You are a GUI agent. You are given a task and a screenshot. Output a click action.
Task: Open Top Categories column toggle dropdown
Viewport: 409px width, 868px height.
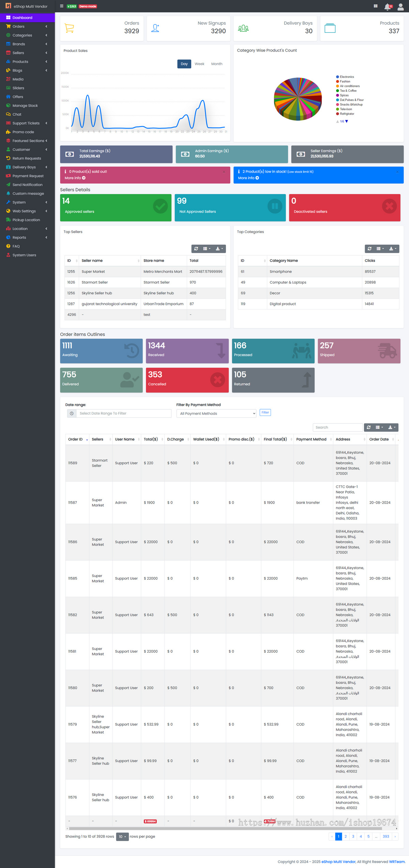pyautogui.click(x=380, y=249)
